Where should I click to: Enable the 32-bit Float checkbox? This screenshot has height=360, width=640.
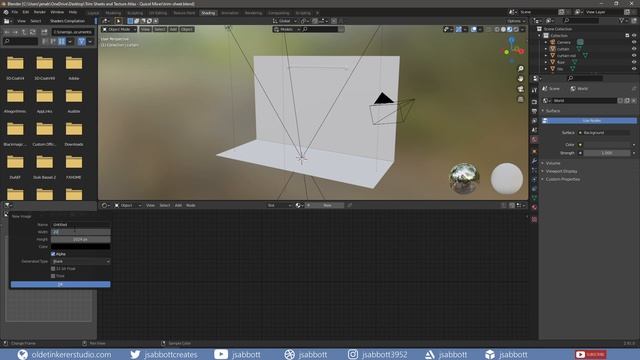coord(53,269)
